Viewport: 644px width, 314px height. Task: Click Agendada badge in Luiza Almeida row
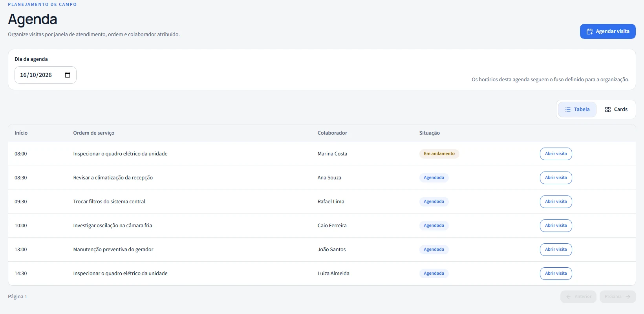[434, 274]
